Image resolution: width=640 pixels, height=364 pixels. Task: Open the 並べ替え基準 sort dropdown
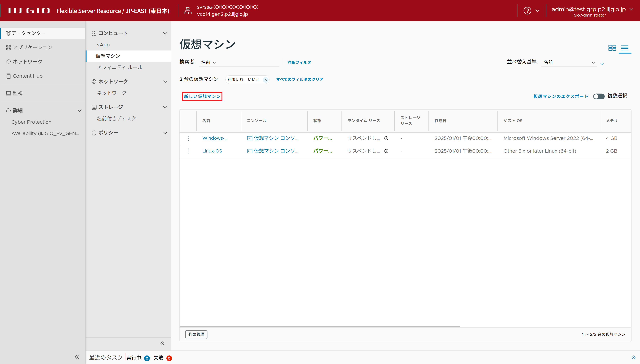pyautogui.click(x=569, y=63)
